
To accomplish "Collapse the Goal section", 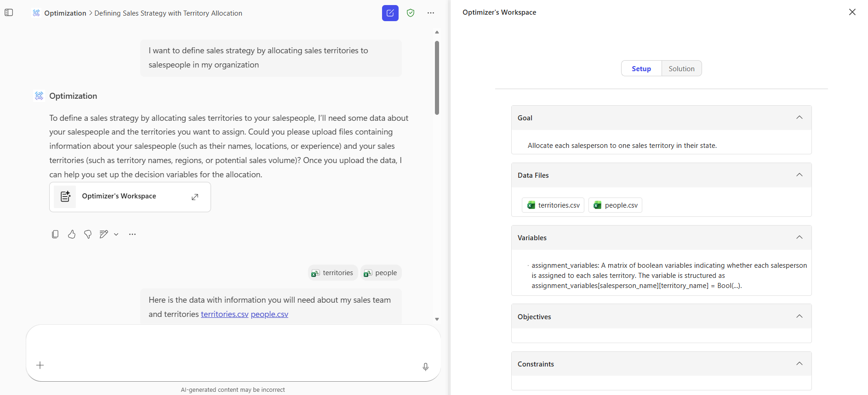I will [799, 118].
